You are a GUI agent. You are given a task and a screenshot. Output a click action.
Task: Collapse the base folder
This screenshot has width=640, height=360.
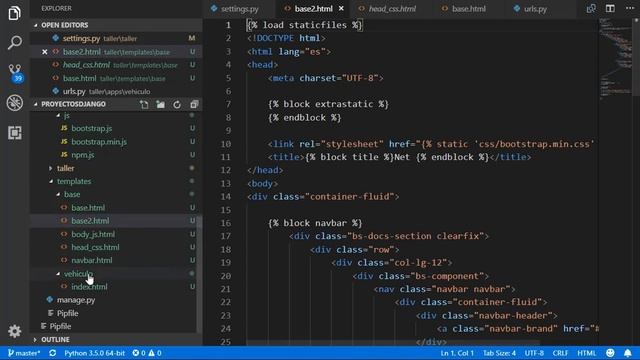click(72, 194)
